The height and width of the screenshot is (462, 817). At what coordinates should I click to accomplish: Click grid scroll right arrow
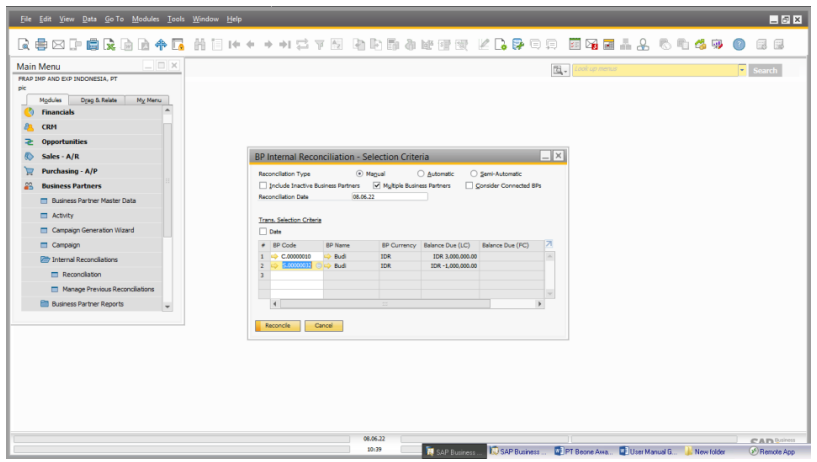coord(539,304)
